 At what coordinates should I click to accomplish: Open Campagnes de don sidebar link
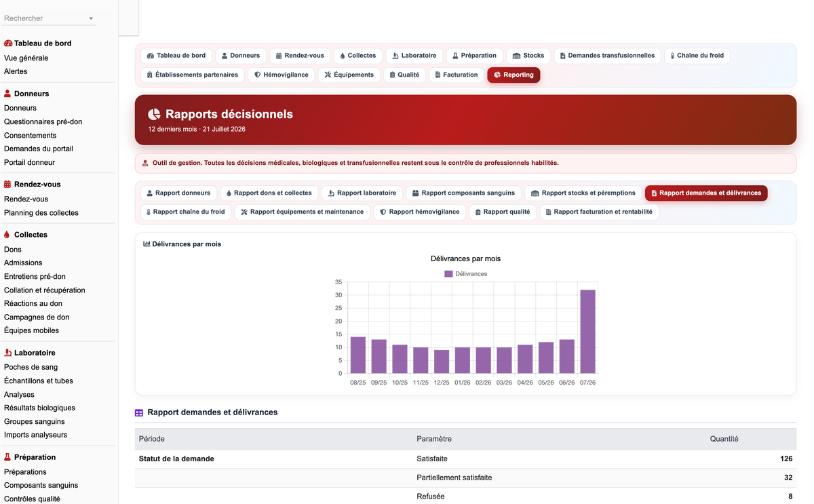pos(37,317)
